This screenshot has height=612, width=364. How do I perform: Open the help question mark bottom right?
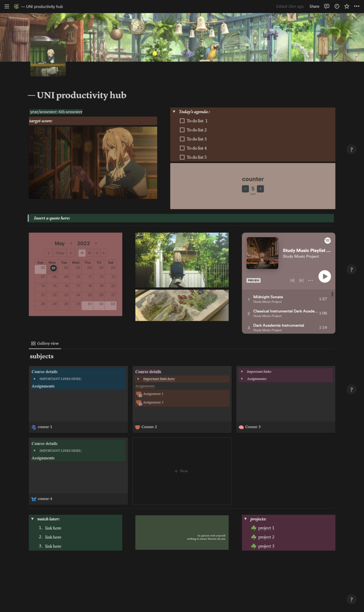pos(351,599)
